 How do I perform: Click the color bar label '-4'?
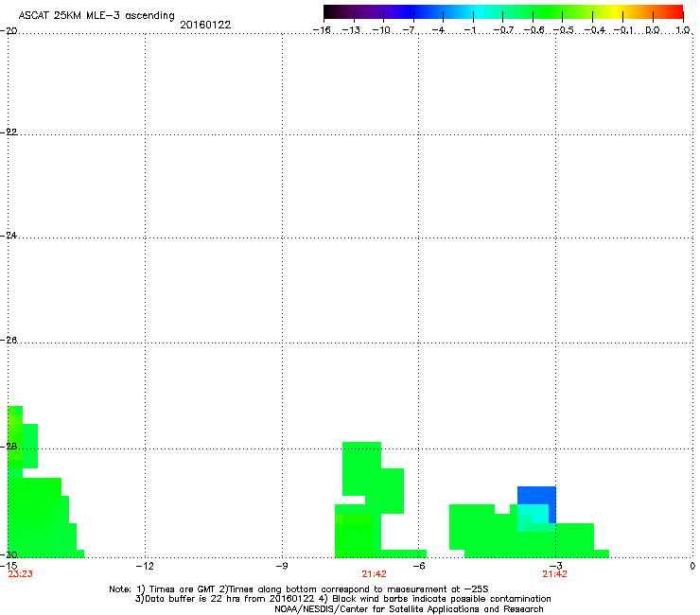point(439,30)
